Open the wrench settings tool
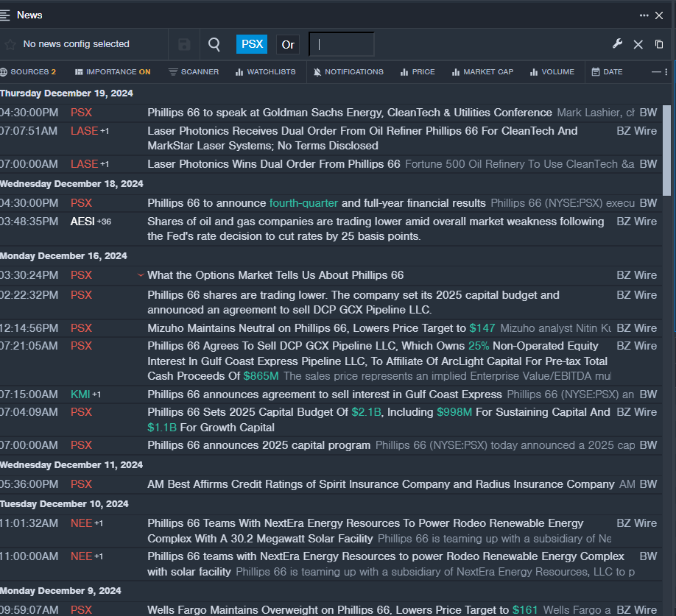The width and height of the screenshot is (676, 616). click(x=618, y=44)
